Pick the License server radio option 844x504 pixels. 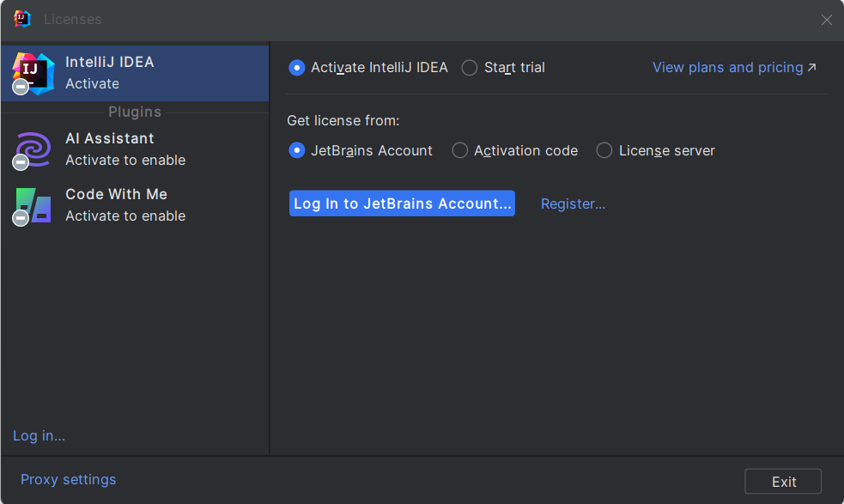[x=604, y=151]
